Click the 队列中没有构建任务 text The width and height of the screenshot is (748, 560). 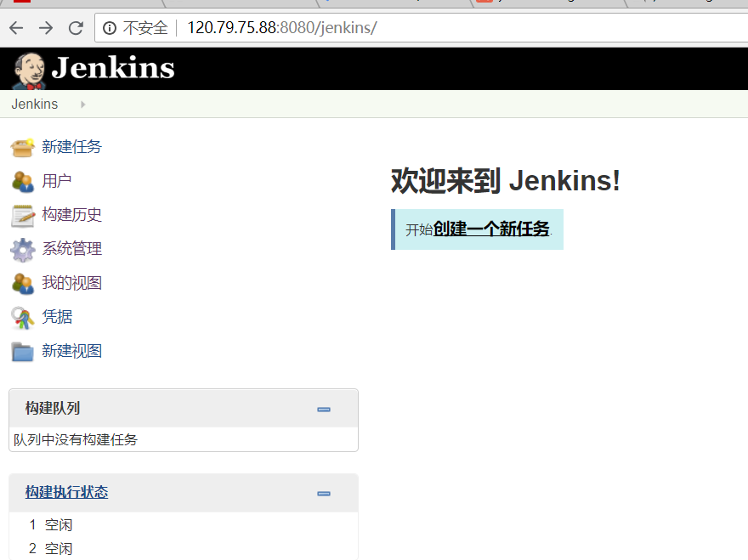76,440
